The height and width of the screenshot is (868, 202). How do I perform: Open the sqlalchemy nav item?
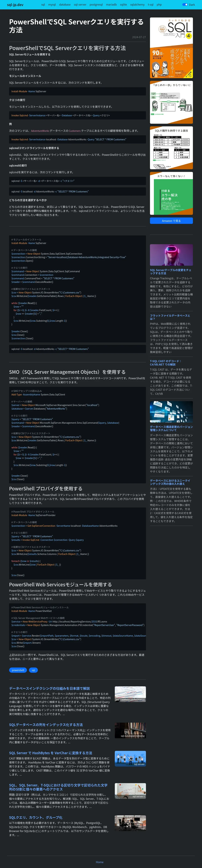(137, 5)
